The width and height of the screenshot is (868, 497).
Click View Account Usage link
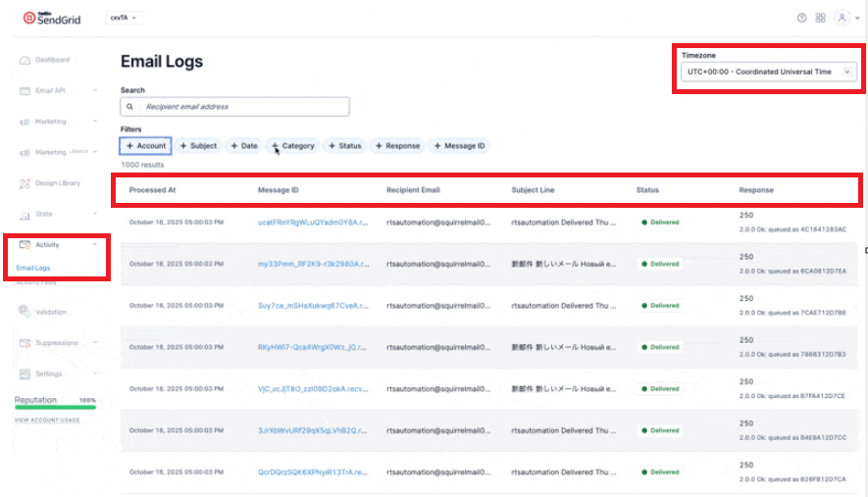[47, 420]
